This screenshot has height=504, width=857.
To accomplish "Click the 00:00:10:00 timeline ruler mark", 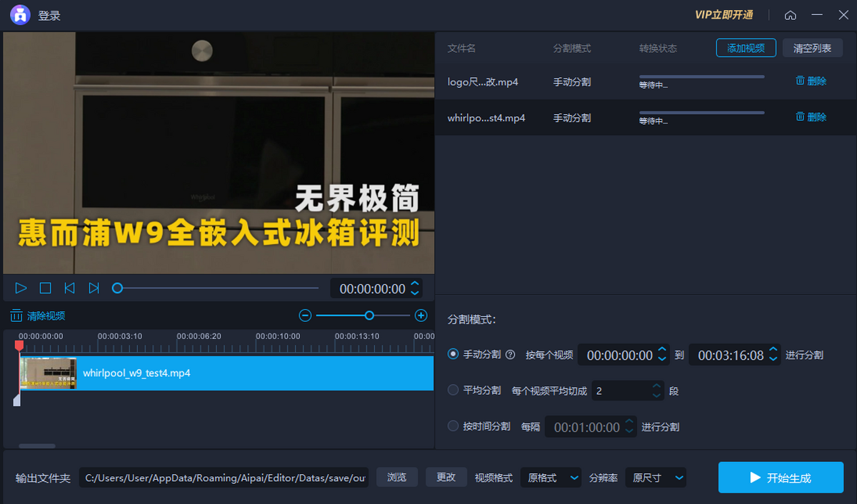I will (278, 336).
